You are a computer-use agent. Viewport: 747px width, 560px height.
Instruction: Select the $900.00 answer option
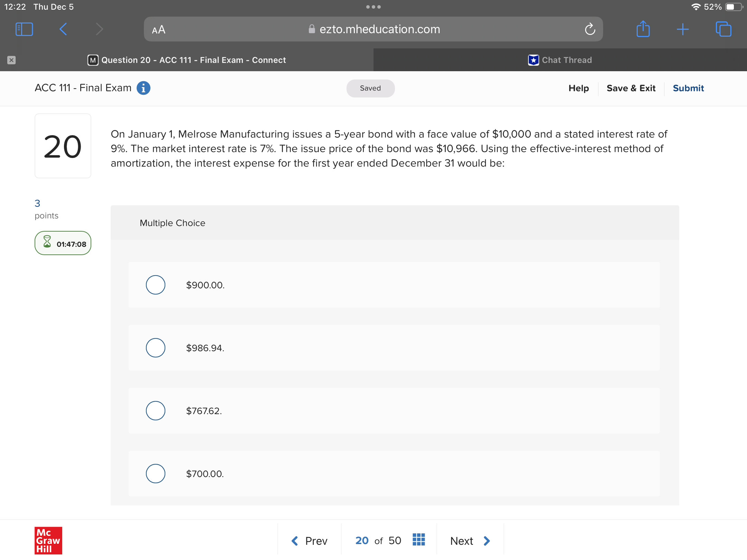[156, 285]
